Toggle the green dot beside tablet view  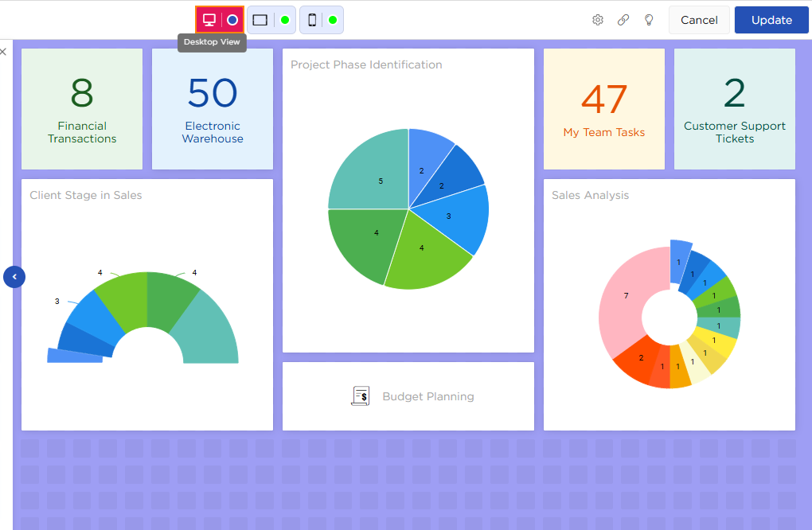point(285,20)
